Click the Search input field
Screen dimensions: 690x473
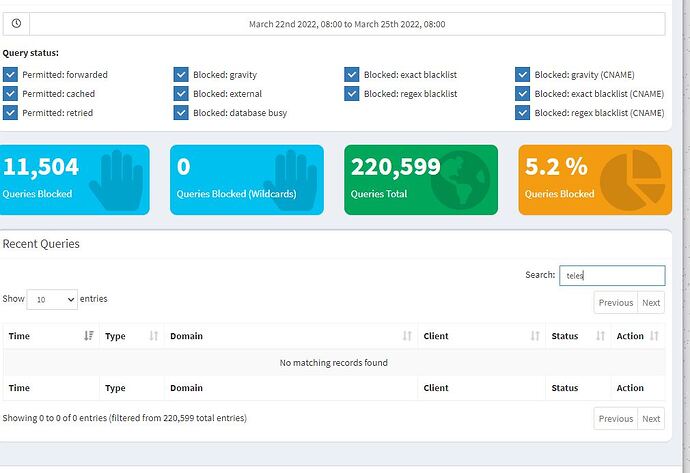click(611, 275)
